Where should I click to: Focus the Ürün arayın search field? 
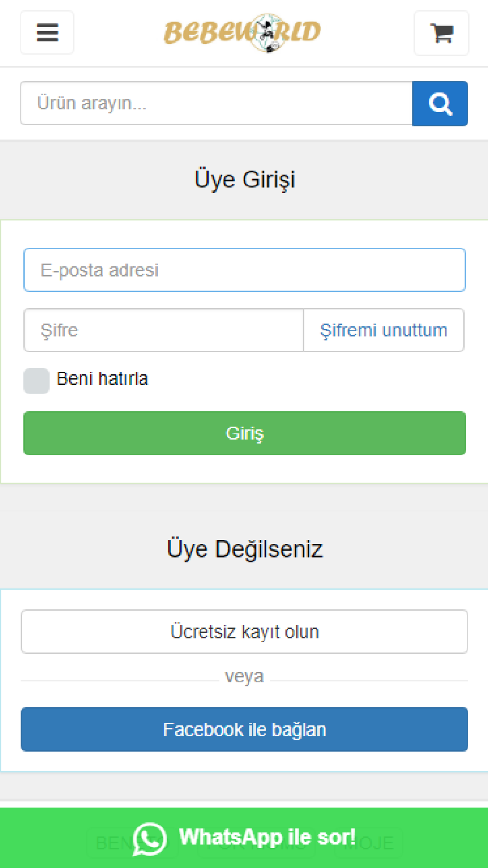click(216, 103)
